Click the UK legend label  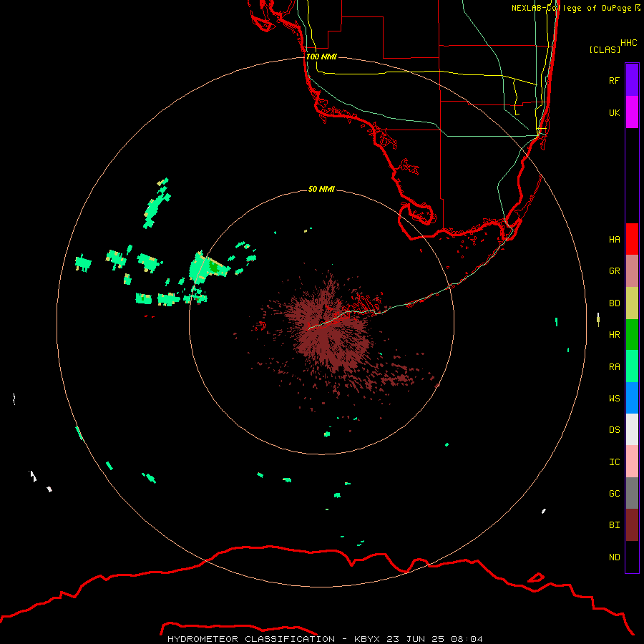tap(614, 112)
